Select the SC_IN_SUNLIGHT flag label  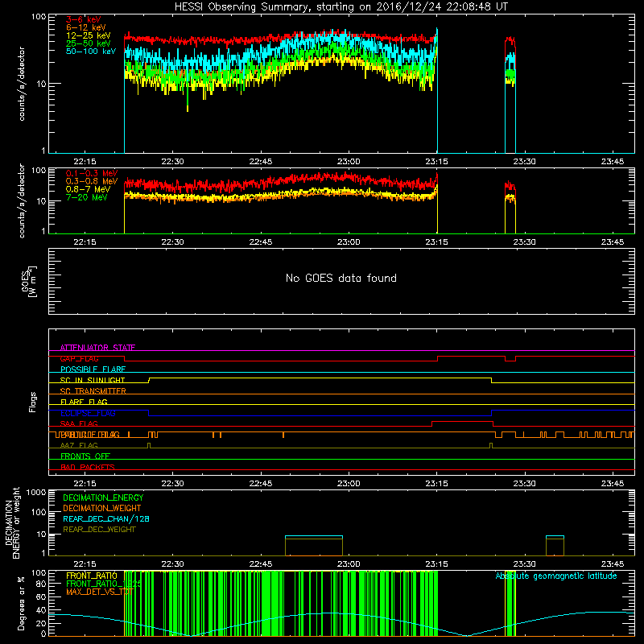(93, 380)
